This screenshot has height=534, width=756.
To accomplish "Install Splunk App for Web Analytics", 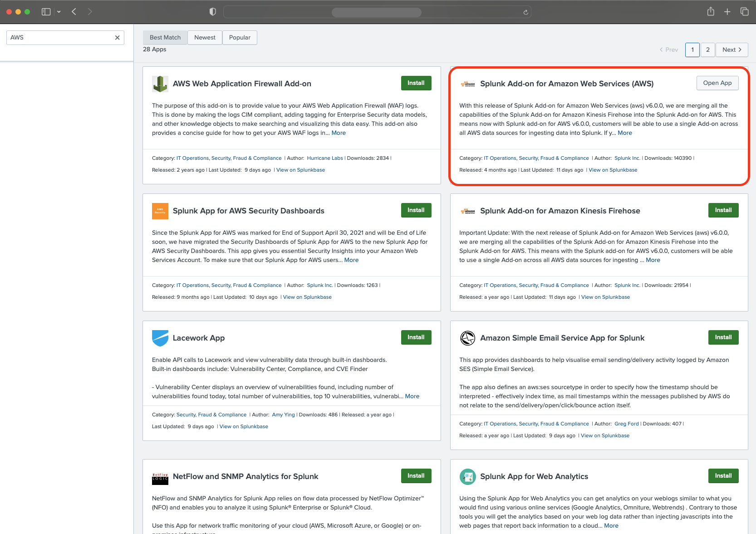I will [723, 476].
